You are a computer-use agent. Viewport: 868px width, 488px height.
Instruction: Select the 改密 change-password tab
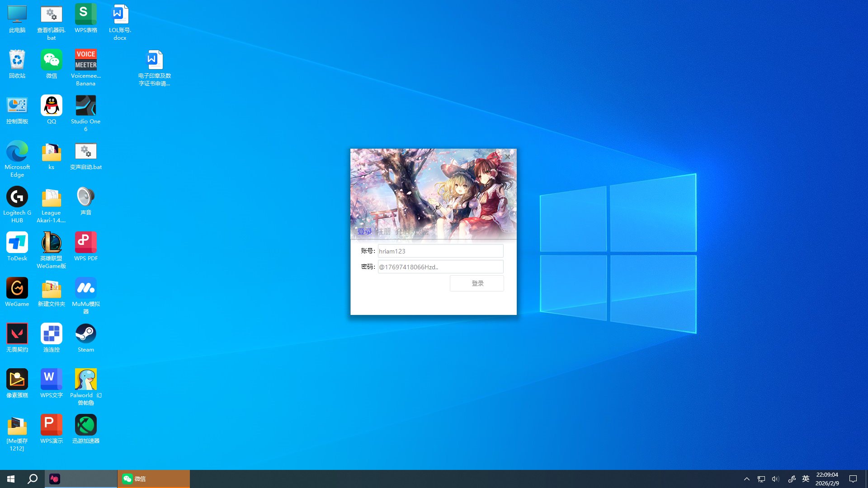coord(421,231)
